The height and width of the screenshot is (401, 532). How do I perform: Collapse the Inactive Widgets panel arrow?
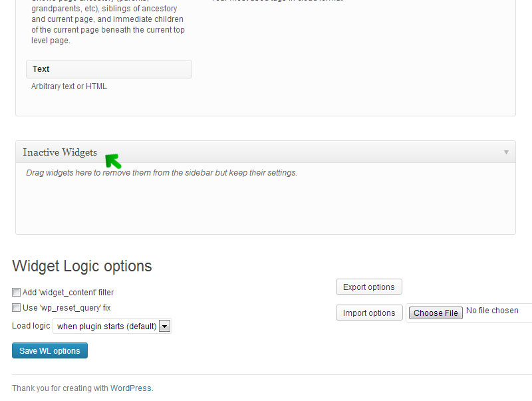tap(506, 152)
